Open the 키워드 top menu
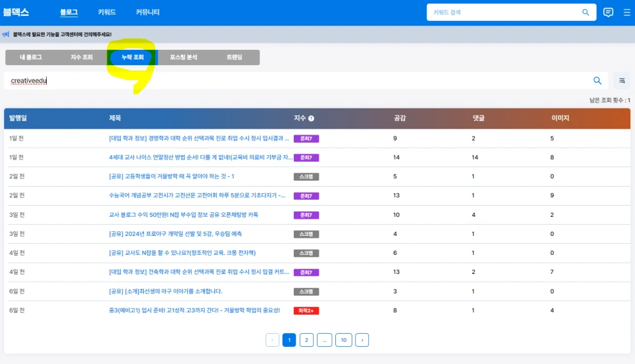This screenshot has width=635, height=364. 107,12
